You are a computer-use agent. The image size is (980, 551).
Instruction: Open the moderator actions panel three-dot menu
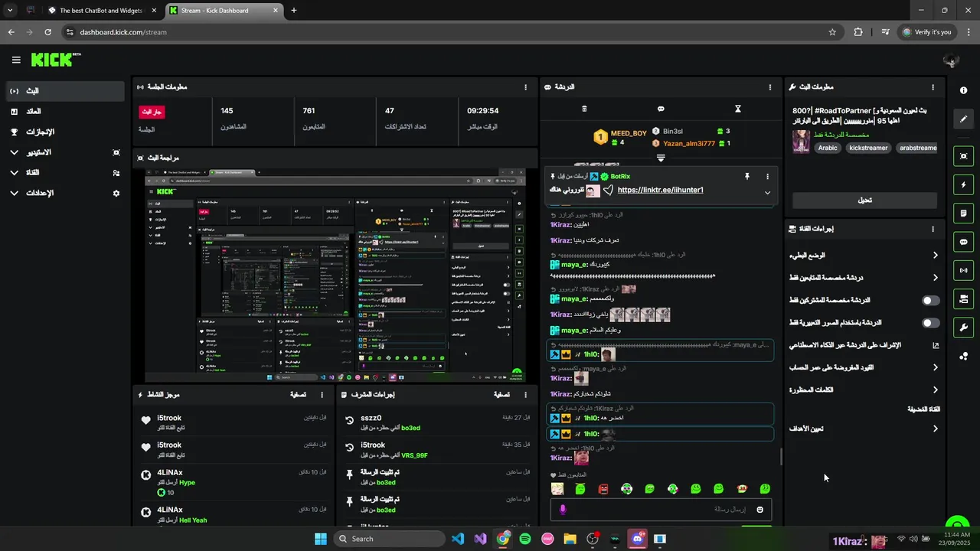coord(525,395)
